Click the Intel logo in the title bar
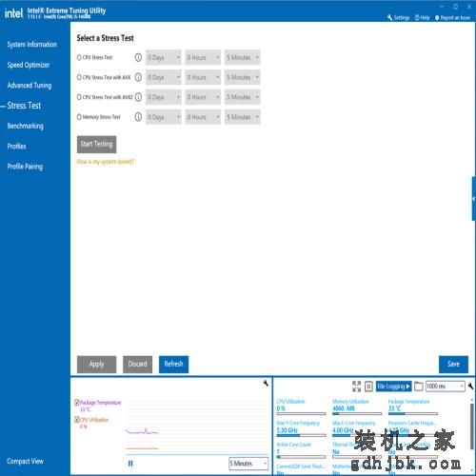Viewport: 476px width, 476px height. 13,13
